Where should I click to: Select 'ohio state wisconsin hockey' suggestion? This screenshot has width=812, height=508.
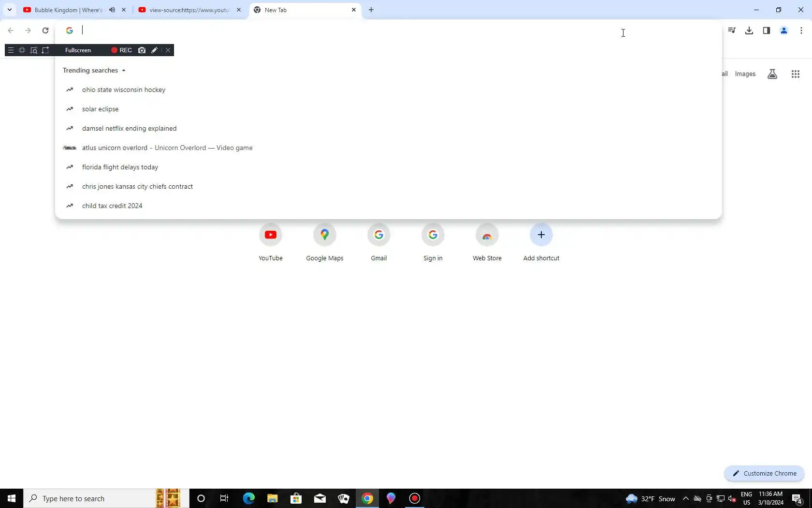coord(389,90)
